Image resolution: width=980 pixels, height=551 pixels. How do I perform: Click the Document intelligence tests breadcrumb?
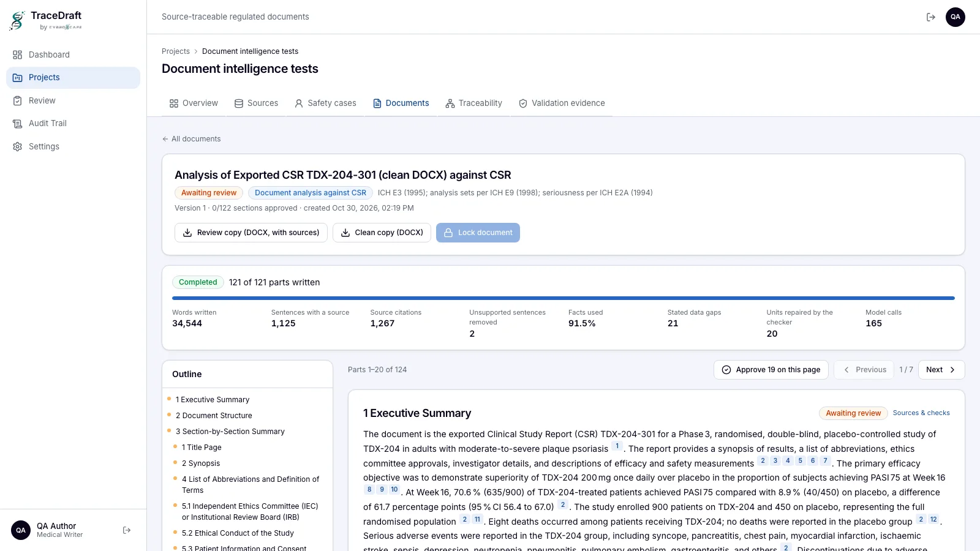(250, 51)
